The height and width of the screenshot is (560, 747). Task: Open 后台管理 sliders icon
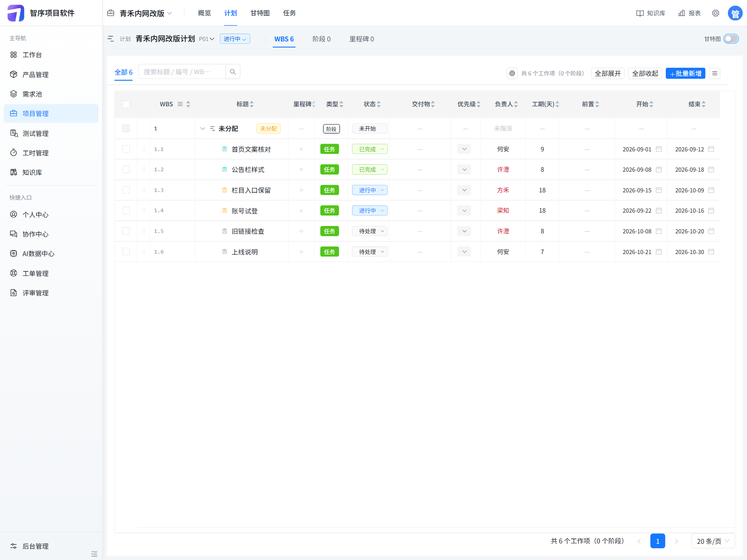[x=13, y=546]
